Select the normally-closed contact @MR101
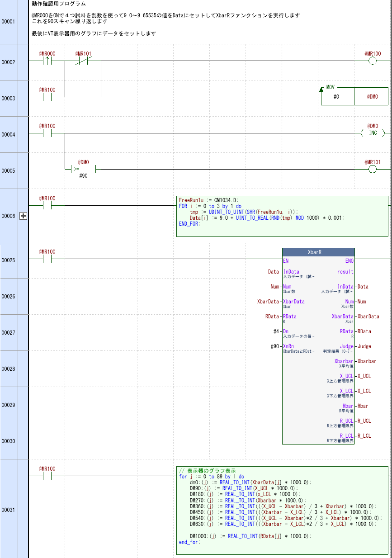Screen dimensions: 392x558 click(x=83, y=61)
